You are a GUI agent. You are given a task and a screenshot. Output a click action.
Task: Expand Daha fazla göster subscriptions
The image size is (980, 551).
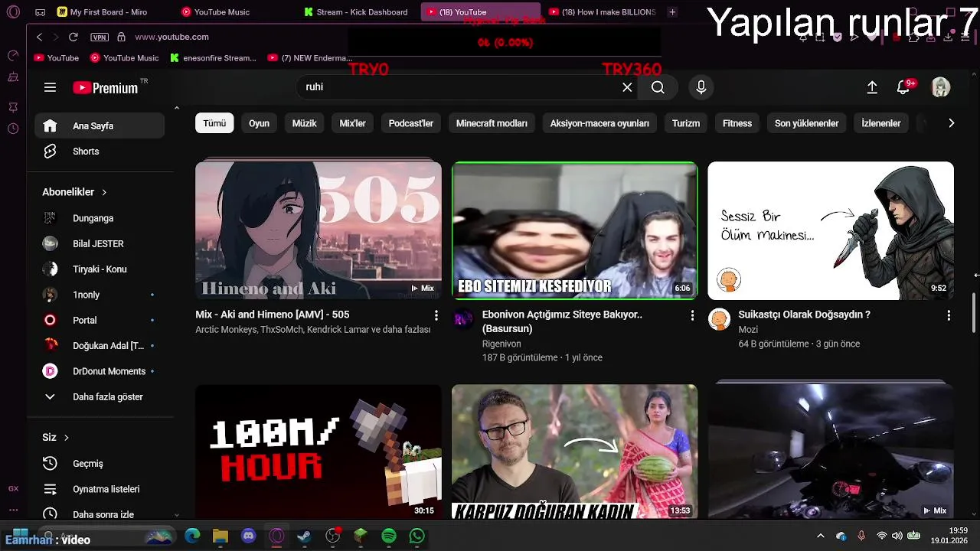(x=100, y=397)
